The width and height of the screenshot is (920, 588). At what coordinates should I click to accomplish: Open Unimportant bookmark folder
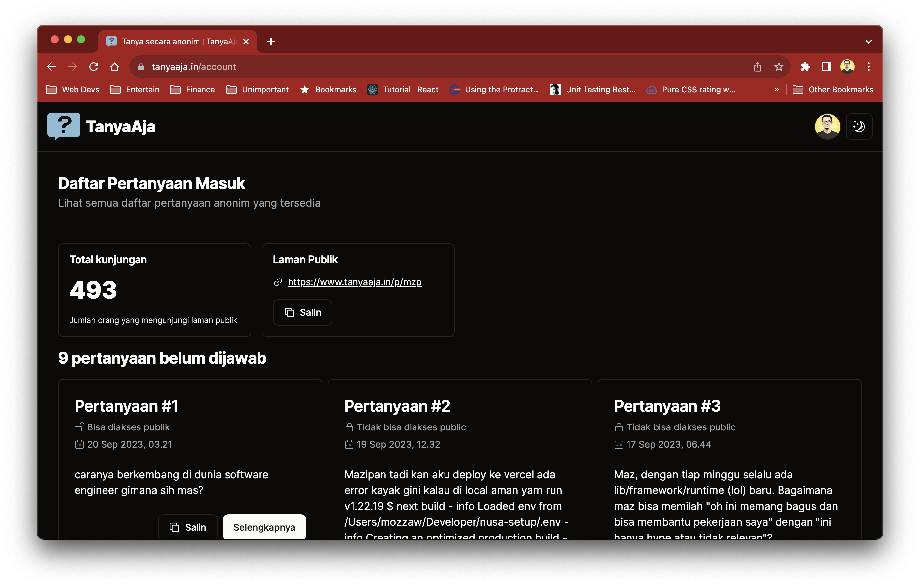(x=258, y=89)
